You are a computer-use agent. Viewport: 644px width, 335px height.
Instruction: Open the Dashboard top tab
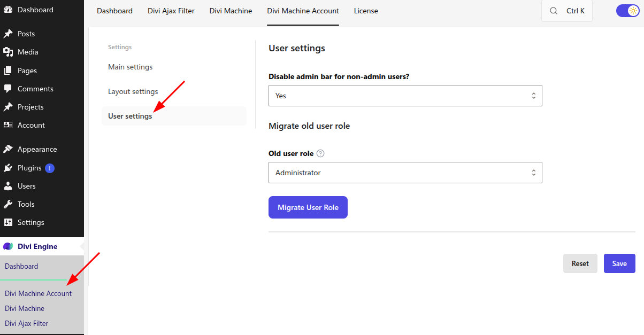pos(114,11)
